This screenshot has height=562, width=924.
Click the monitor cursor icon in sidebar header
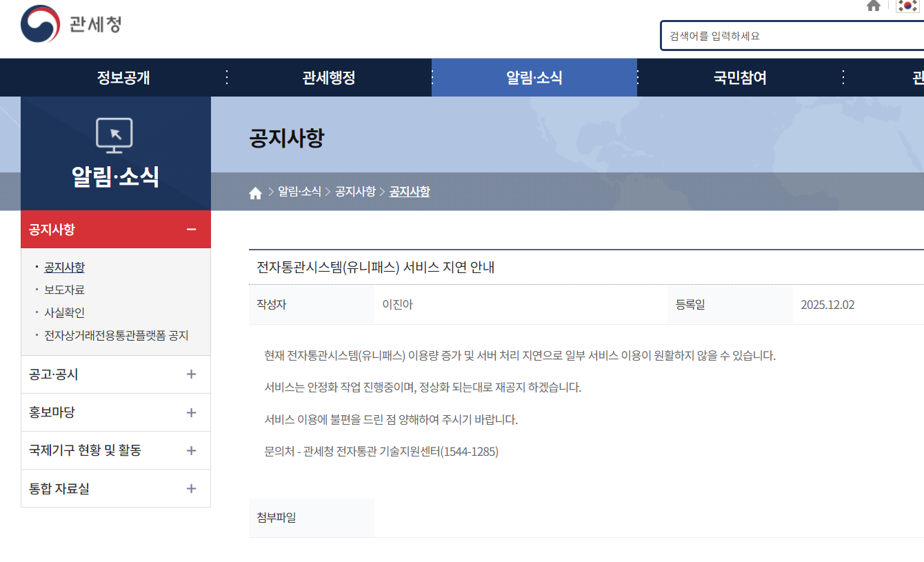(x=114, y=136)
